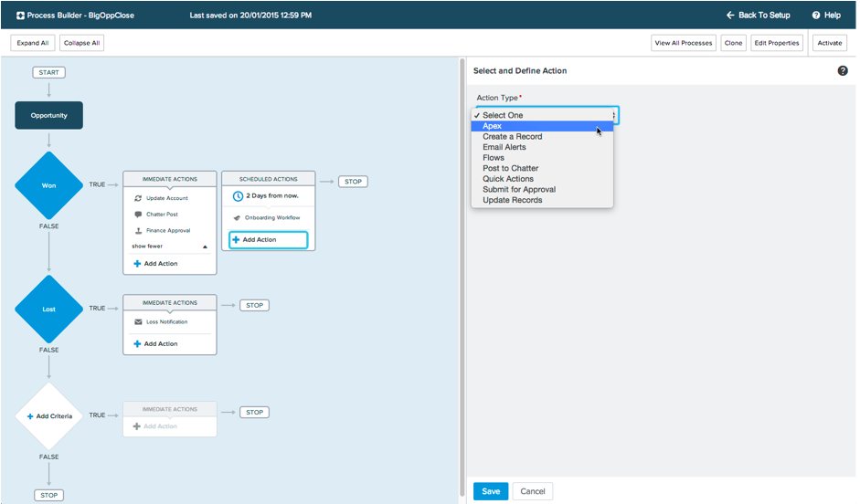
Task: Click the Process Builder logo icon
Action: 21,16
